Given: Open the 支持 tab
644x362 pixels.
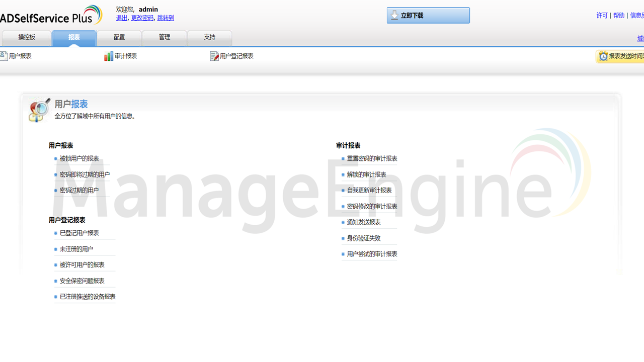Looking at the screenshot, I should (x=209, y=38).
